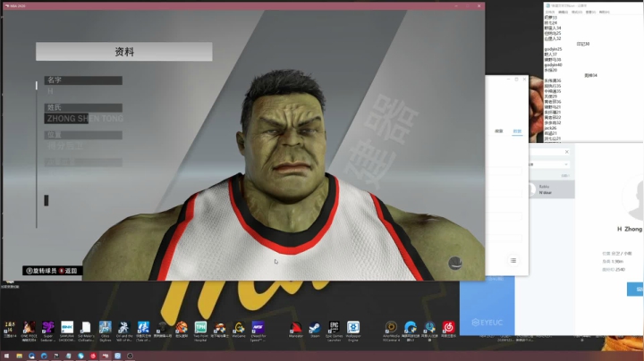Open the 编辑 menu in Notepad
Image resolution: width=644 pixels, height=361 pixels.
click(563, 12)
